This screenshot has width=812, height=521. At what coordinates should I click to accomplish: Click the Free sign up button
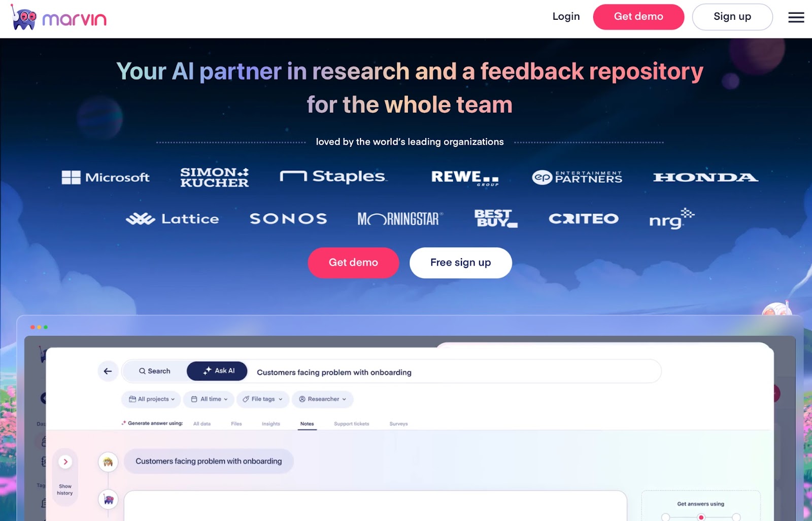coord(461,263)
